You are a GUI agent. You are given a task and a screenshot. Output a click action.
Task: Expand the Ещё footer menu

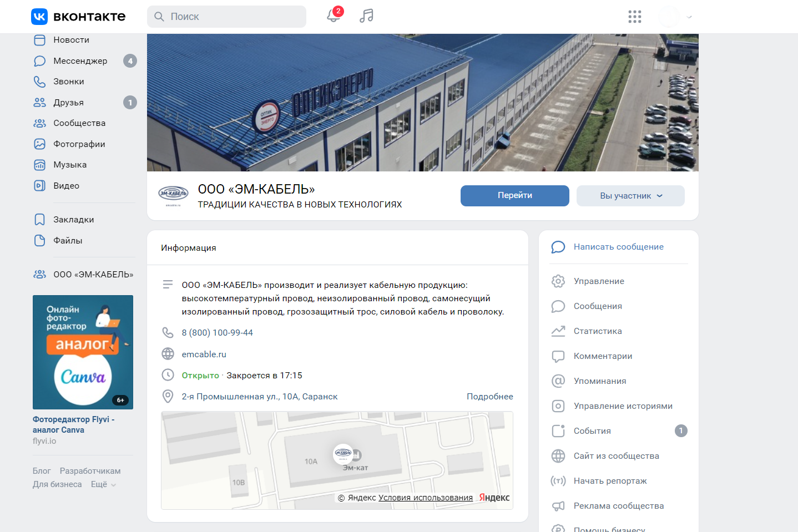click(103, 484)
